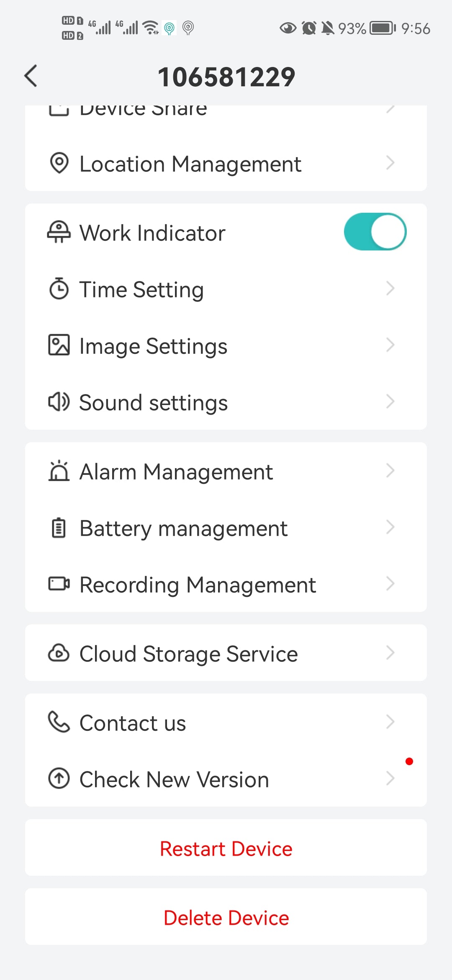Turn off the Work Indicator switch
This screenshot has width=452, height=980.
tap(375, 232)
